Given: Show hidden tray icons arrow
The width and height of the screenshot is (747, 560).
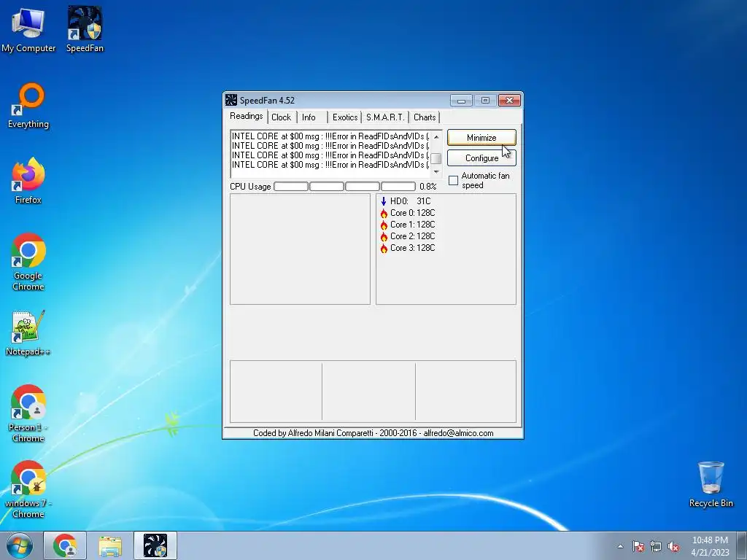Looking at the screenshot, I should point(620,546).
